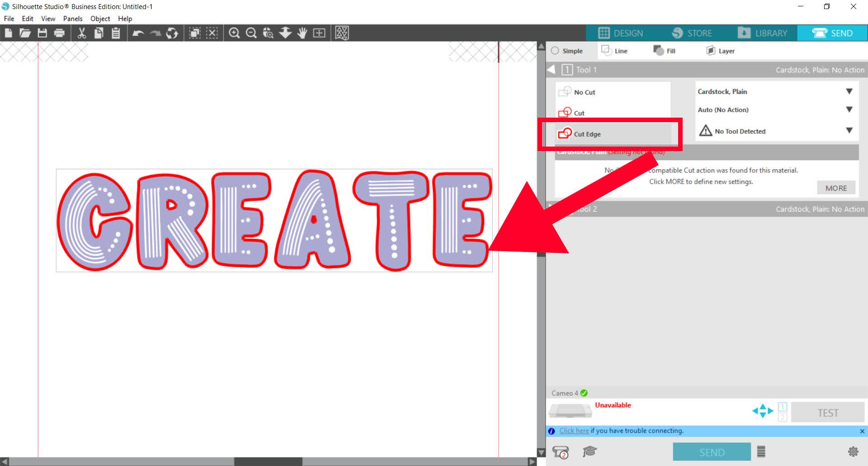Follow the 'Click here' connection help link
This screenshot has width=868, height=466.
pyautogui.click(x=574, y=431)
